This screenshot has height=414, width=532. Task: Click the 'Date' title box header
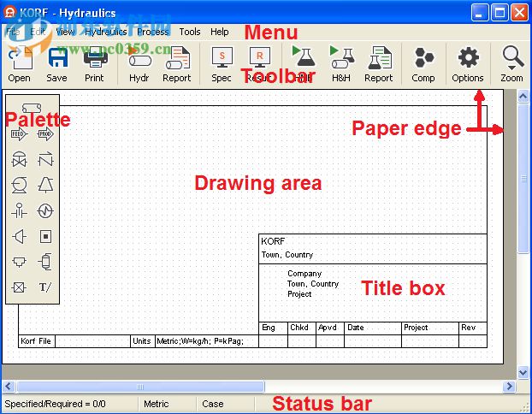(x=356, y=328)
